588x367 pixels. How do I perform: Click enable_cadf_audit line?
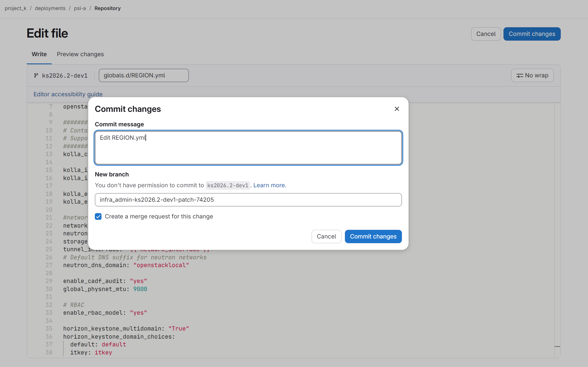(x=105, y=281)
